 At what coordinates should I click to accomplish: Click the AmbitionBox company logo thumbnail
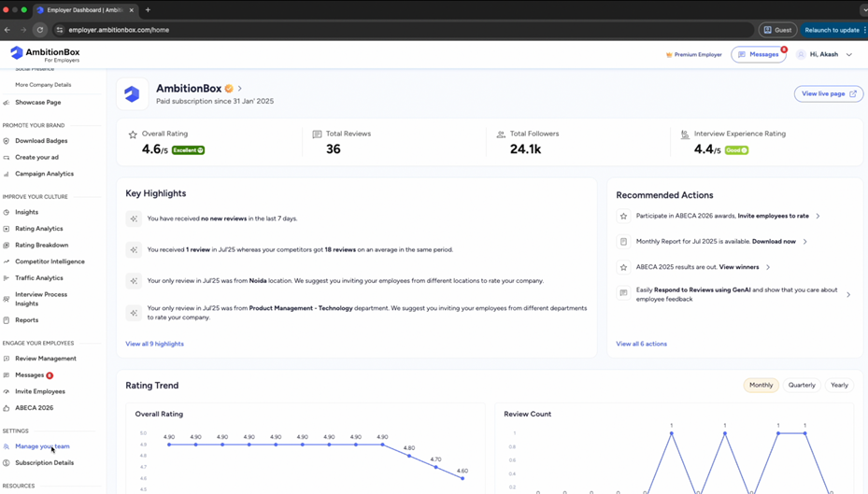point(132,94)
